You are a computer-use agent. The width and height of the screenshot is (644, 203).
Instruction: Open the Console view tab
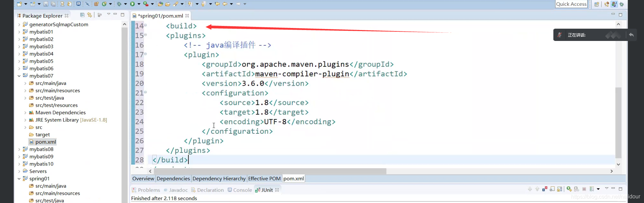[240, 190]
